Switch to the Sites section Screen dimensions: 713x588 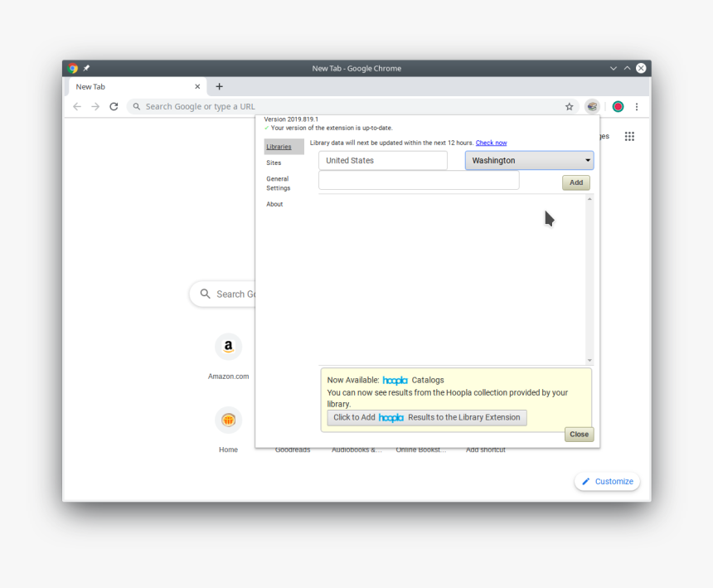(x=274, y=163)
